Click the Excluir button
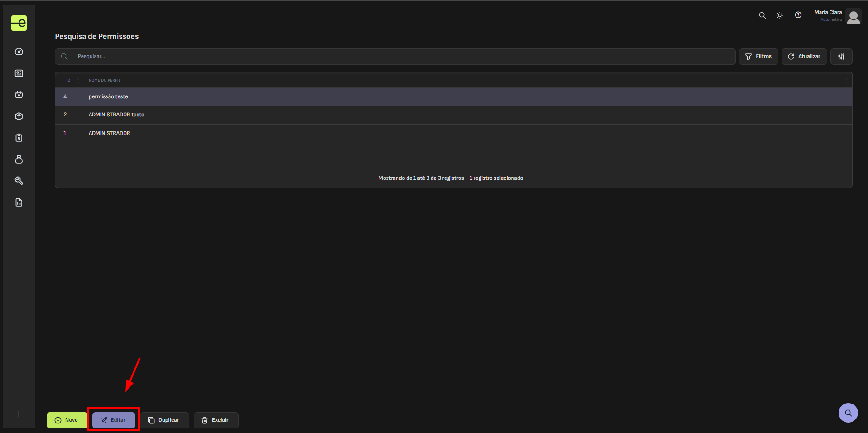 (216, 420)
